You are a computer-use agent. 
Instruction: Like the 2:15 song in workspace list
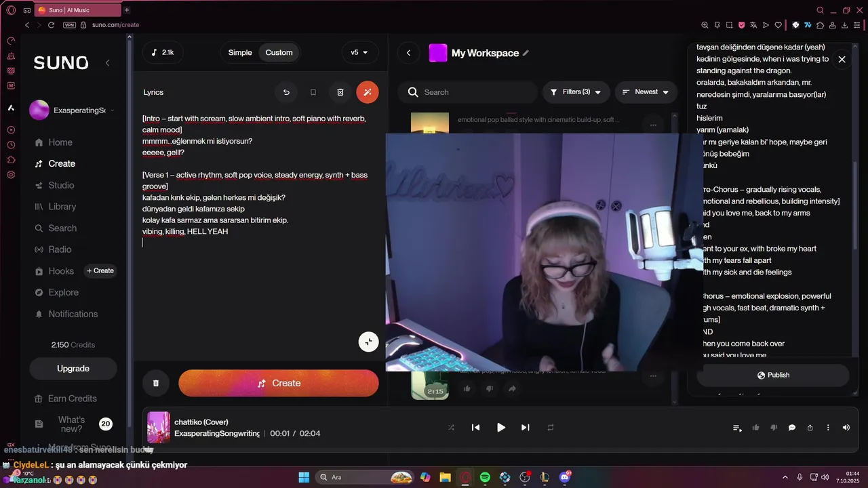click(x=467, y=388)
